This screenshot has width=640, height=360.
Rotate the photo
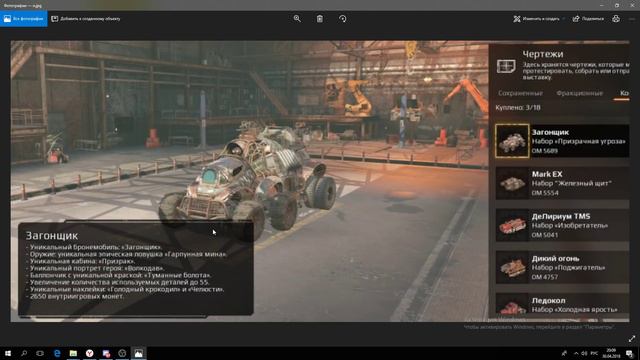coord(342,19)
